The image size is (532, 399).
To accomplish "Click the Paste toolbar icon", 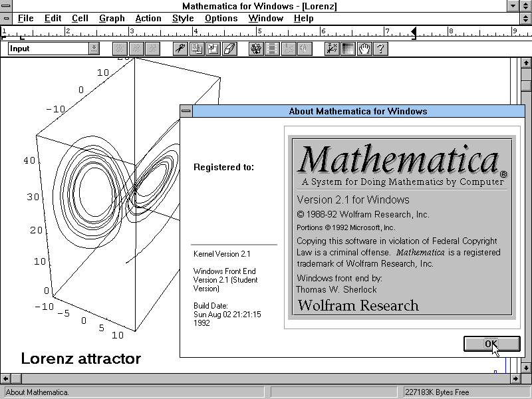I will (213, 49).
